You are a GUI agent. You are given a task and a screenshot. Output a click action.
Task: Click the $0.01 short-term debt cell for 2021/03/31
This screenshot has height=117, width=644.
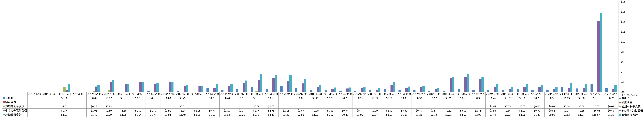[x=611, y=107]
